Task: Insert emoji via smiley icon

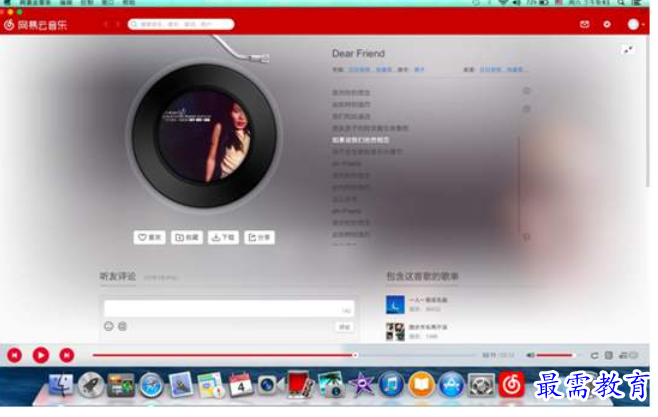Action: 109,326
